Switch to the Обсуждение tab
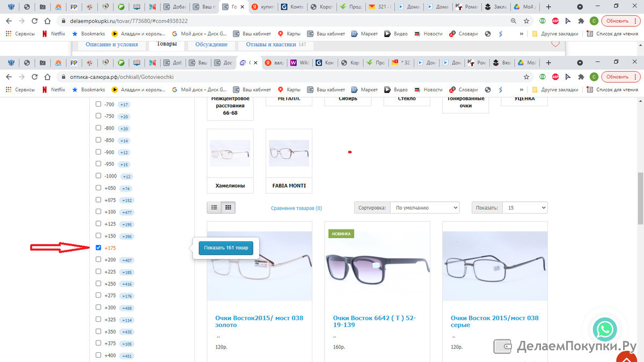644x362 pixels. click(x=211, y=45)
